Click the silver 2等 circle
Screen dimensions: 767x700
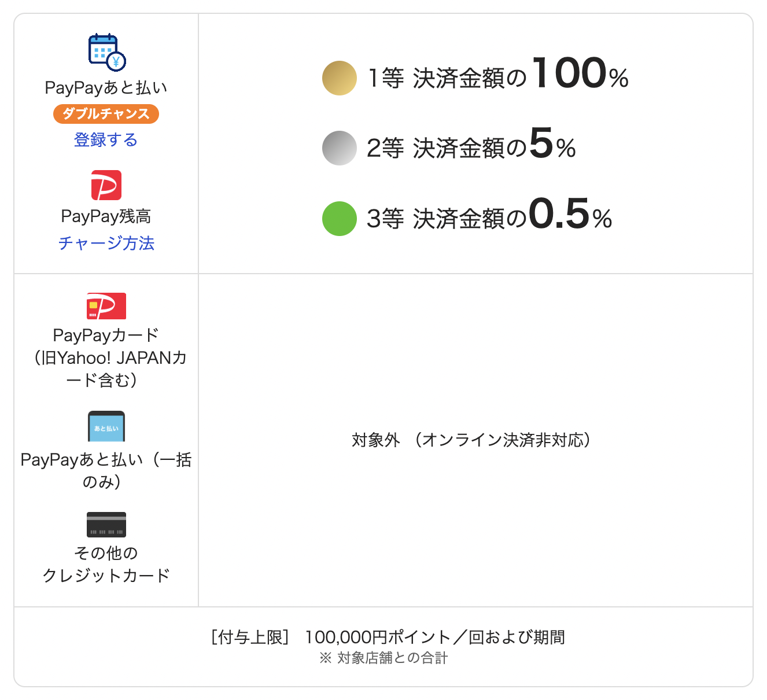point(340,148)
